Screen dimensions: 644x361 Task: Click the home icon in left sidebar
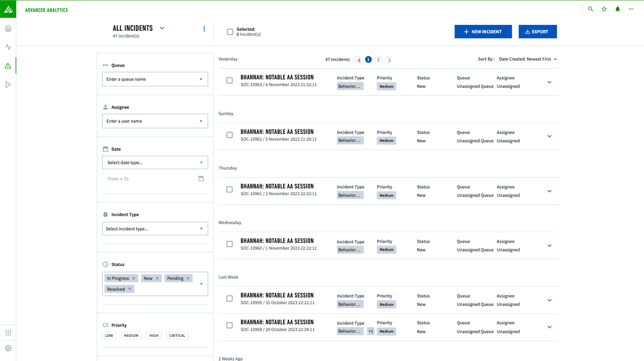[x=8, y=28]
